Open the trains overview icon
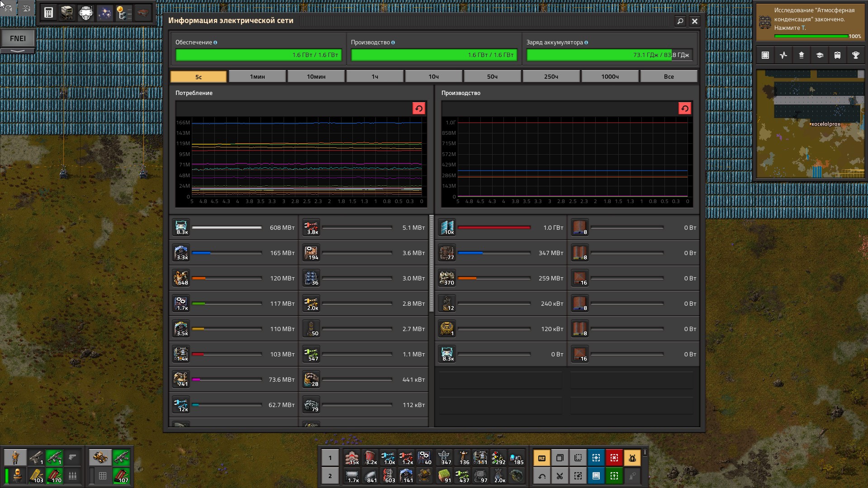The width and height of the screenshot is (868, 488). click(x=838, y=55)
